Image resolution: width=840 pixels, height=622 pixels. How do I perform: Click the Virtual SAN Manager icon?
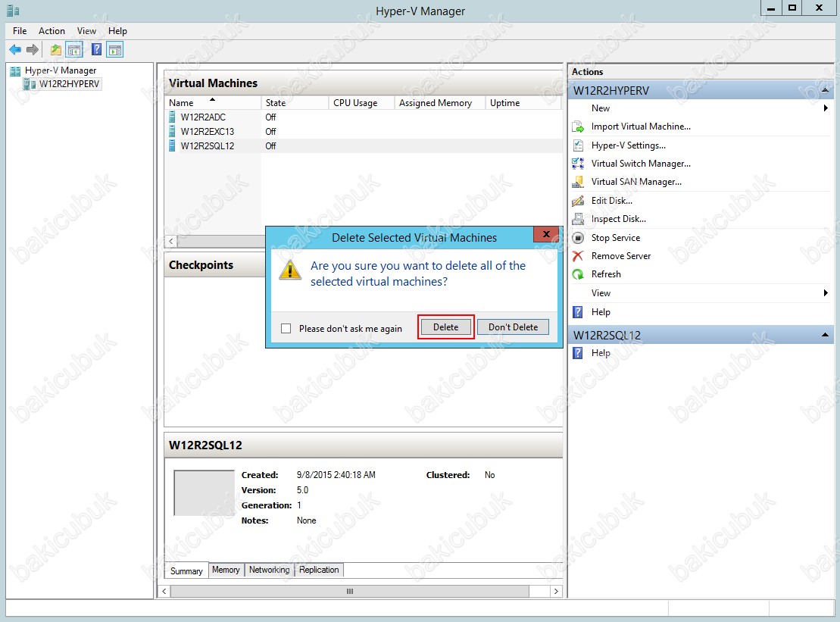pyautogui.click(x=578, y=182)
